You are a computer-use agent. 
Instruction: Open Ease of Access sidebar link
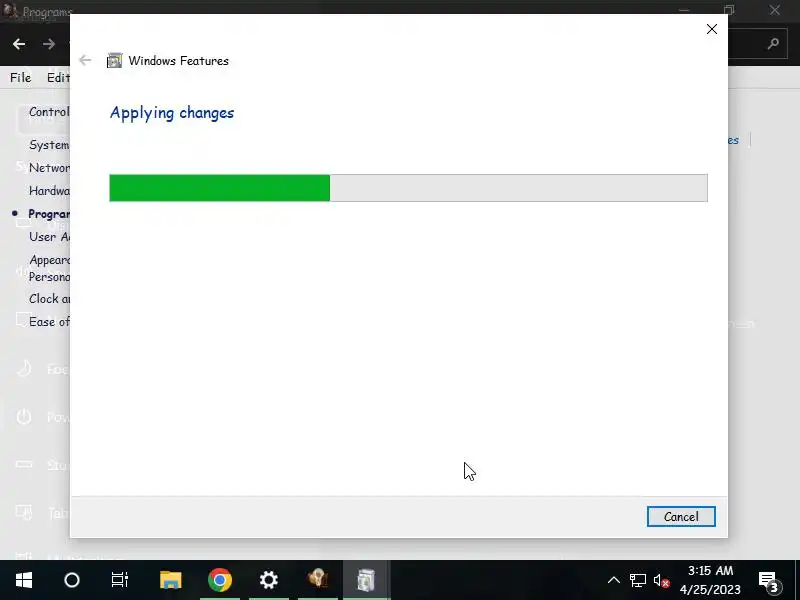tap(49, 321)
